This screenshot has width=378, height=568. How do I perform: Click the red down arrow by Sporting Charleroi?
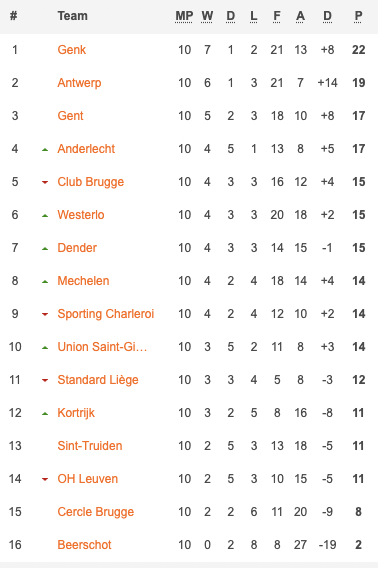coord(45,314)
